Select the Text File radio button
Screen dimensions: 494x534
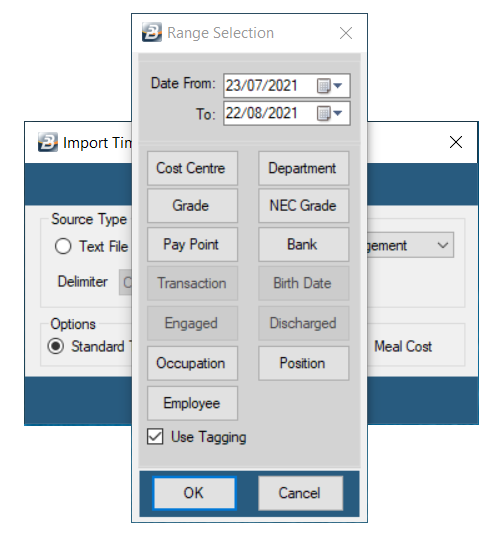tap(63, 246)
